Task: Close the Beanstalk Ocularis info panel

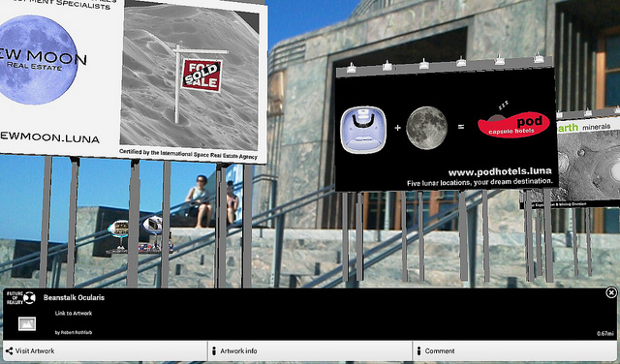Action: coord(611,293)
